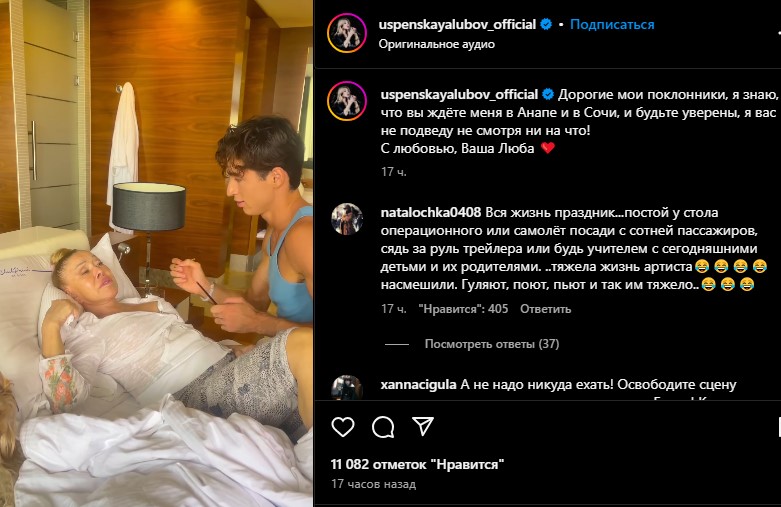View likes count 405 on comment
Screen dimensions: 781x507
point(463,309)
